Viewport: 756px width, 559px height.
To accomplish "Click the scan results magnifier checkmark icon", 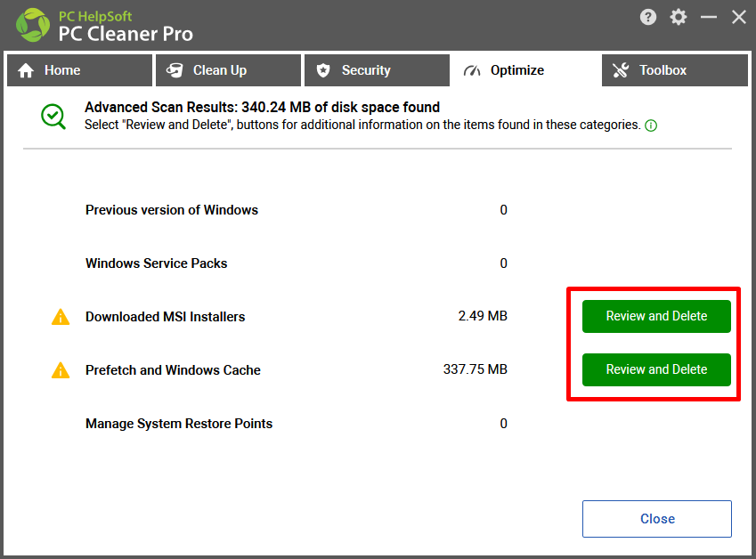I will 53,117.
